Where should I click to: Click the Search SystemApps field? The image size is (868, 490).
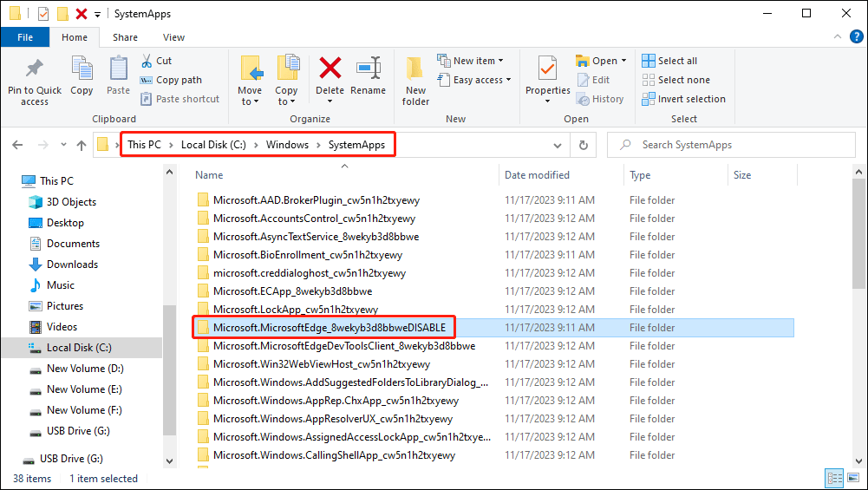click(x=731, y=145)
